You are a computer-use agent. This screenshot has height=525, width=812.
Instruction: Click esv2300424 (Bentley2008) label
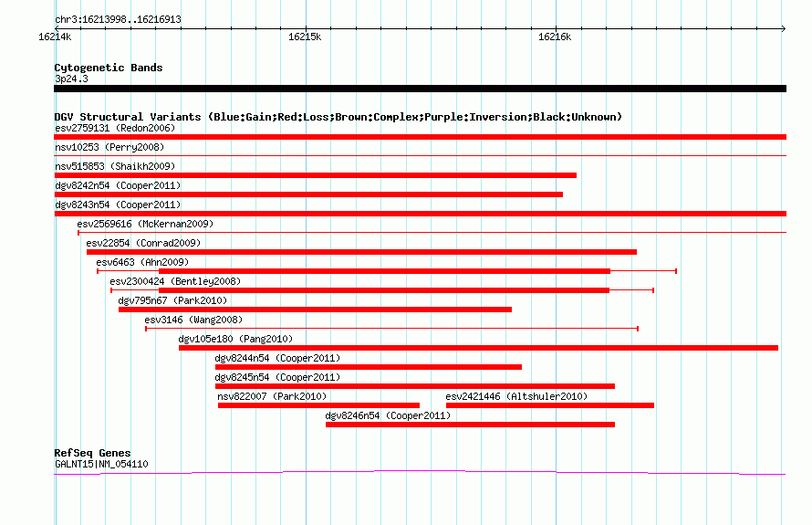175,281
